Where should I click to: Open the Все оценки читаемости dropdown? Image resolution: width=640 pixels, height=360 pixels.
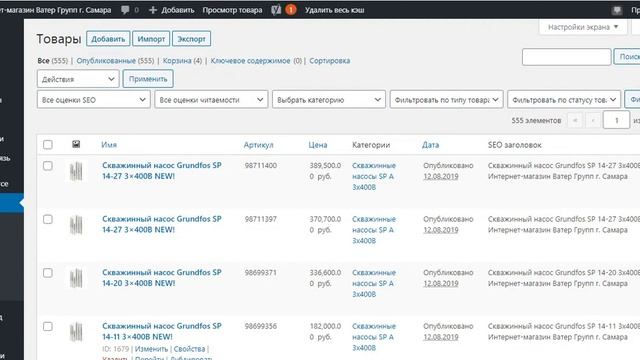(x=211, y=100)
